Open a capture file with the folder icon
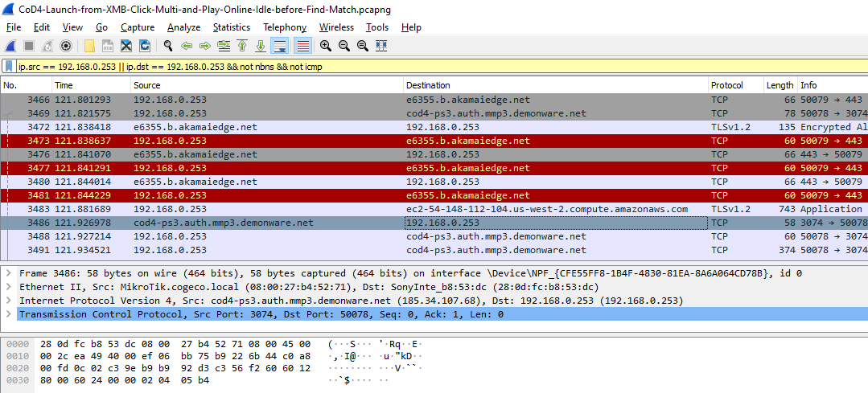The image size is (868, 393). [89, 47]
